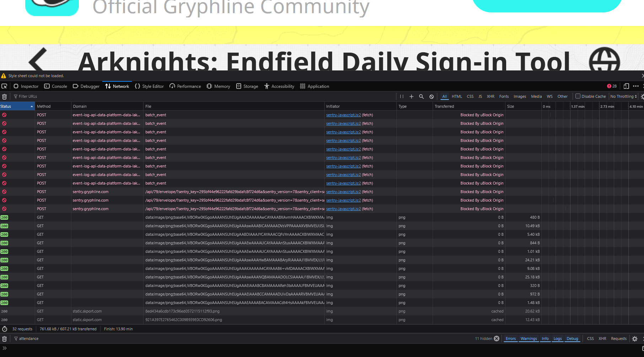Image resolution: width=644 pixels, height=357 pixels.
Task: Click the performance analysis stopwatch icon
Action: click(x=5, y=329)
